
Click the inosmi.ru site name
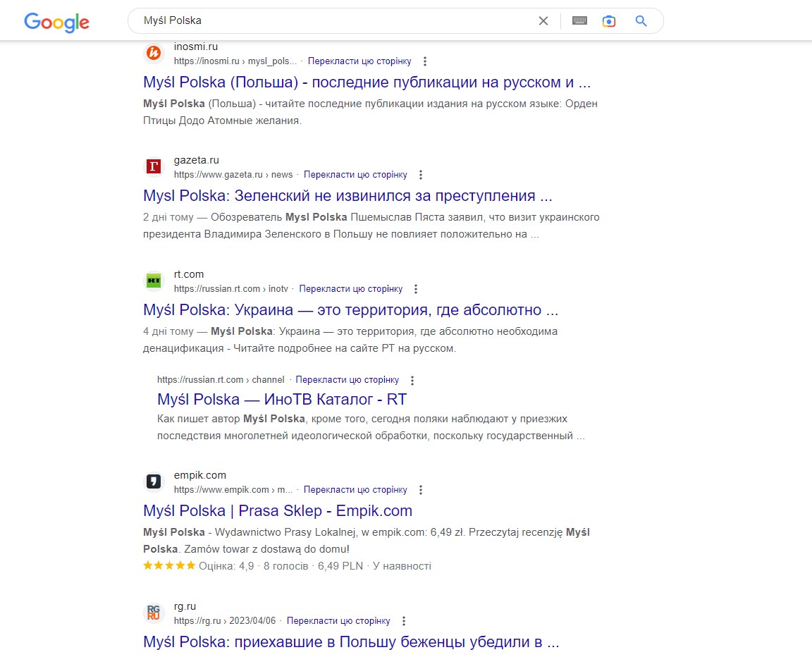(x=196, y=47)
